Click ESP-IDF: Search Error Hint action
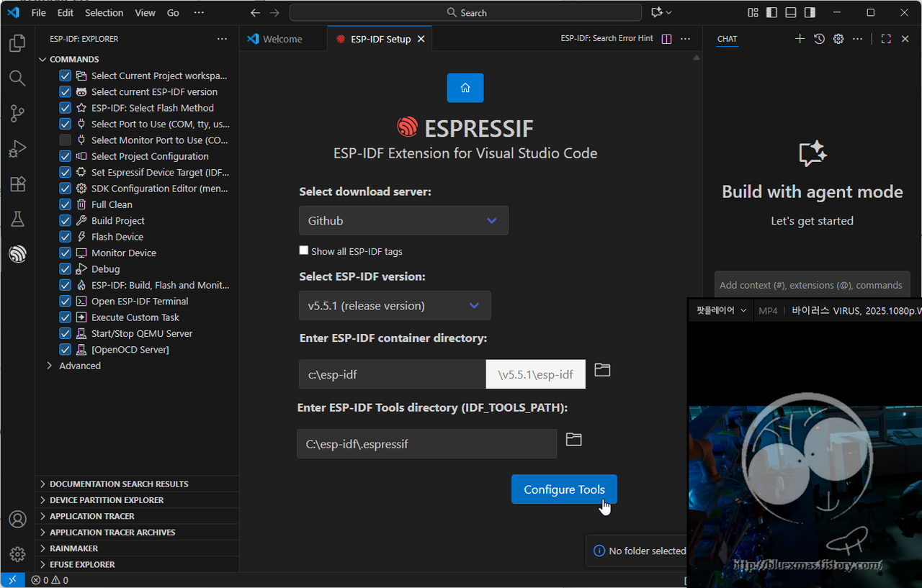Image resolution: width=922 pixels, height=588 pixels. click(x=607, y=38)
